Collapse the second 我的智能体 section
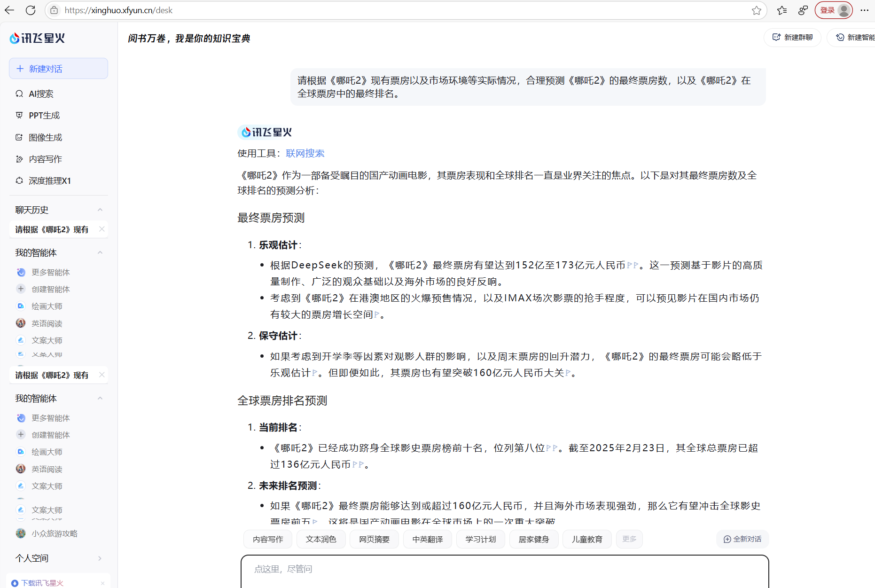Image resolution: width=875 pixels, height=588 pixels. [100, 398]
